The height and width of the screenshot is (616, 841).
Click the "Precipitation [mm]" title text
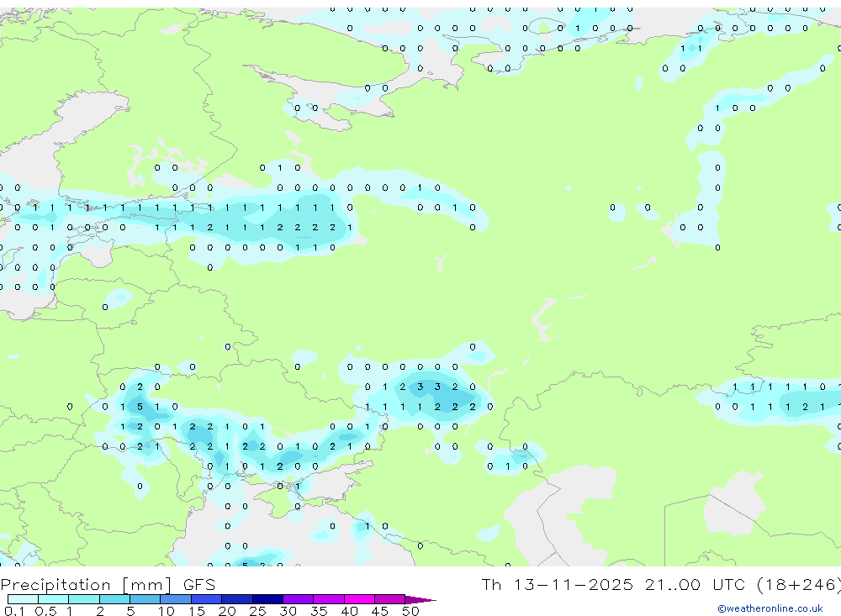pos(86,585)
